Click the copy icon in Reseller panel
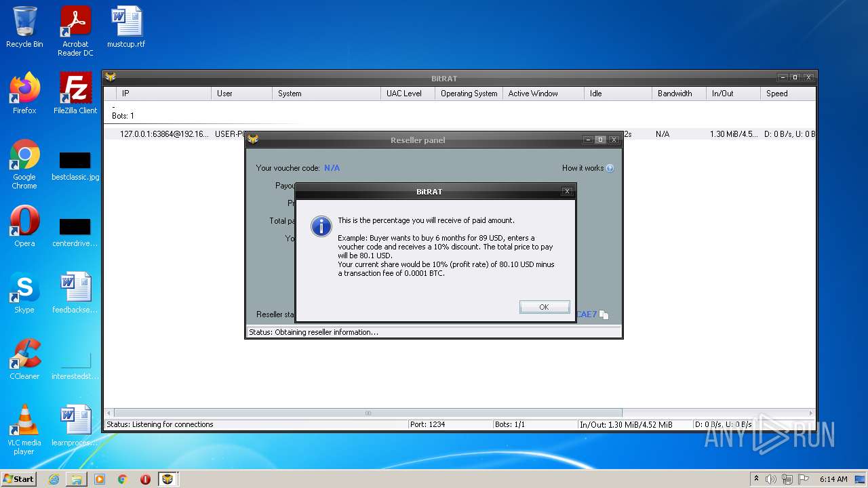Screen dimensions: 868x488 [x=604, y=314]
